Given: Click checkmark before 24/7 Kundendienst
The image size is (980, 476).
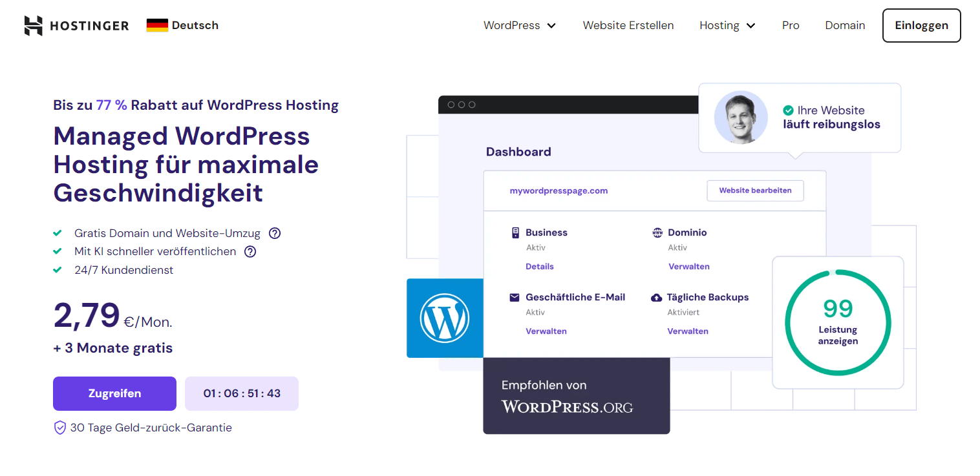Looking at the screenshot, I should click(x=58, y=270).
